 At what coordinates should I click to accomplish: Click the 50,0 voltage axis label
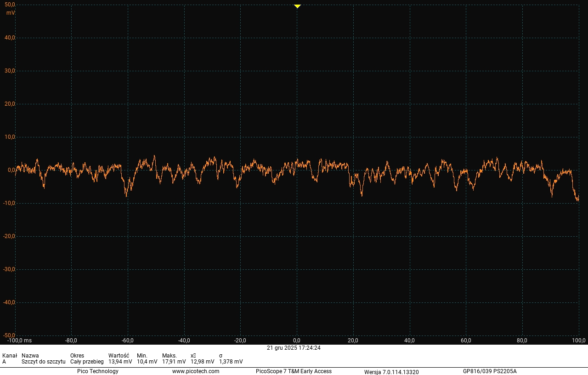10,5
